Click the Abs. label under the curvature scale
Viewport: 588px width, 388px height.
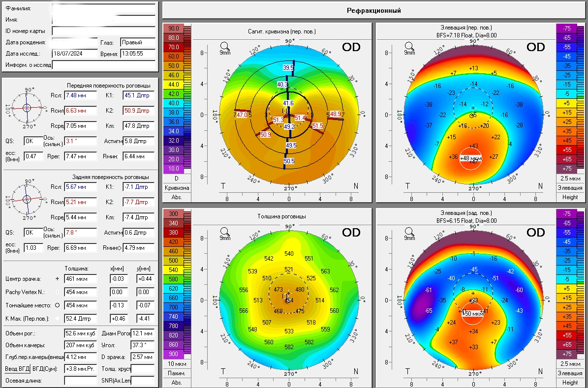click(x=177, y=197)
